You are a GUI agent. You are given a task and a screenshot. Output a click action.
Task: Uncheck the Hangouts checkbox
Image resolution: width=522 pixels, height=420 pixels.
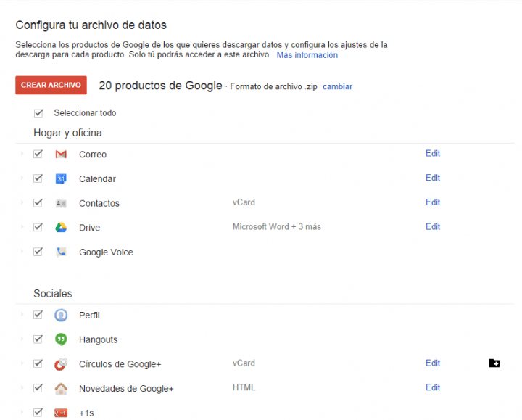point(38,339)
